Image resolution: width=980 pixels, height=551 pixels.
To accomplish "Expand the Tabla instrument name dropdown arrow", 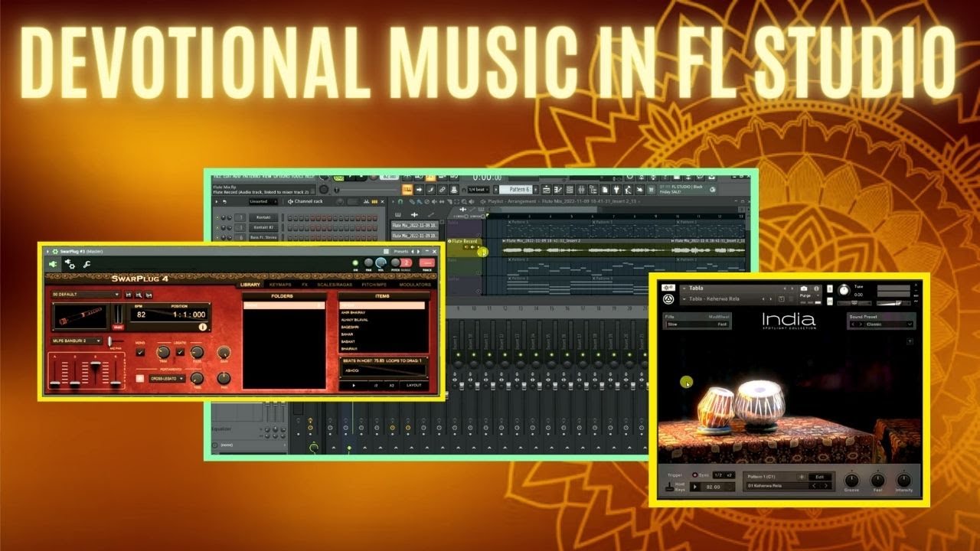I will (683, 289).
